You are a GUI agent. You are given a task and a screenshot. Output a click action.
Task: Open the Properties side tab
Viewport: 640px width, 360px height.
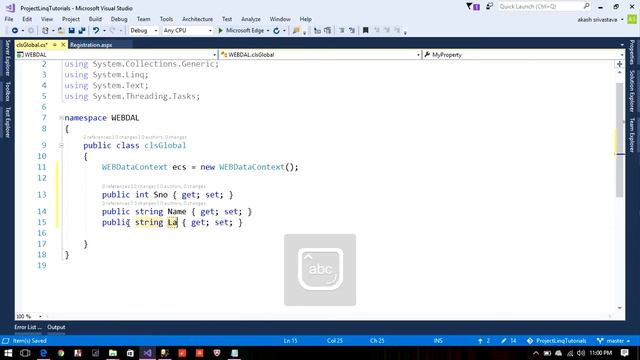coord(632,52)
